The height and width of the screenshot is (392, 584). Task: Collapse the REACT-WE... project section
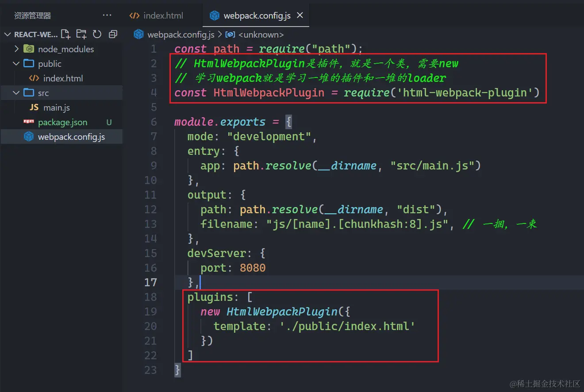pyautogui.click(x=8, y=34)
